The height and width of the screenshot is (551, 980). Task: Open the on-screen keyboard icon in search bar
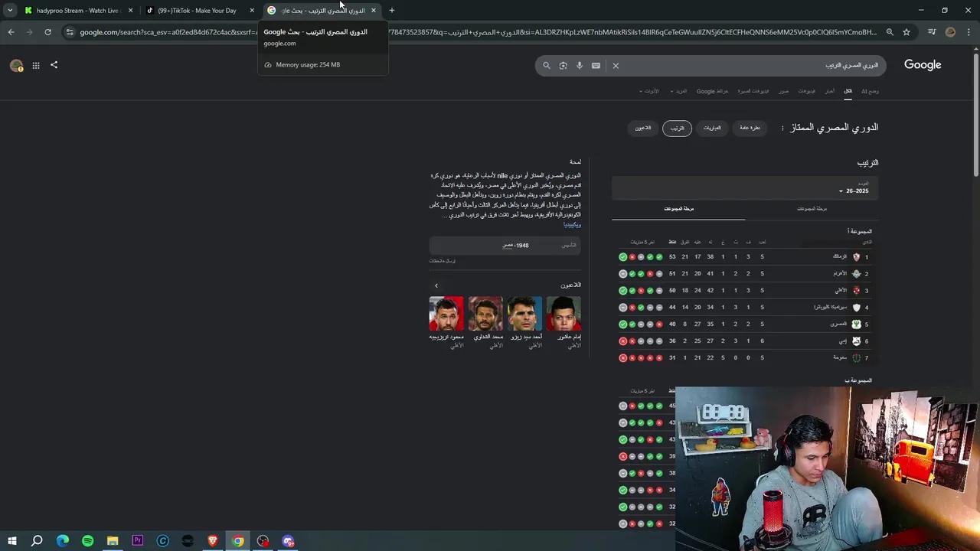tap(596, 66)
